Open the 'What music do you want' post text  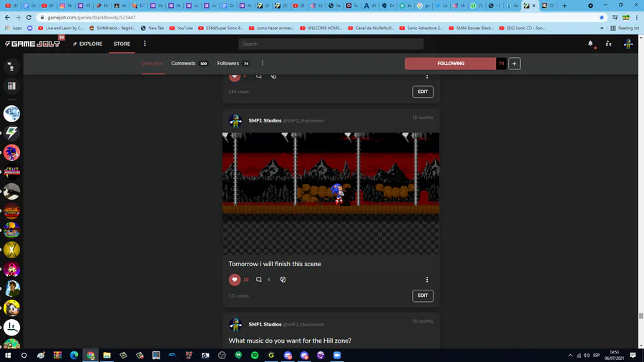pyautogui.click(x=290, y=341)
